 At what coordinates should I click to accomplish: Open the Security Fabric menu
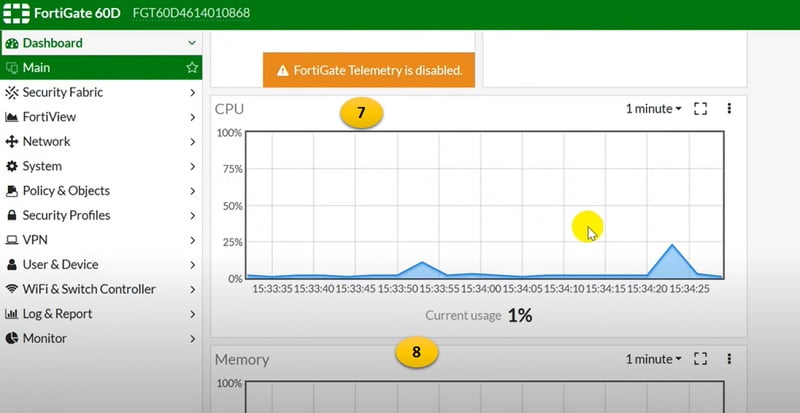click(101, 92)
